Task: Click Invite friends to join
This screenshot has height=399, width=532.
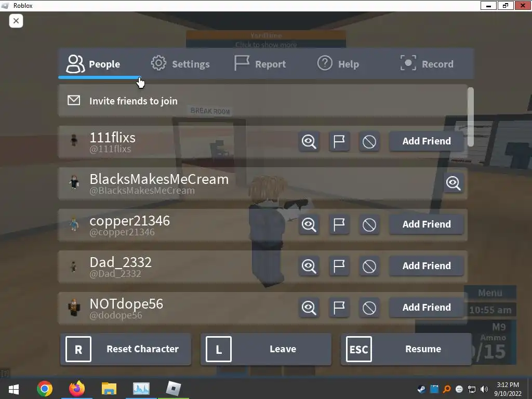Action: pyautogui.click(x=263, y=101)
